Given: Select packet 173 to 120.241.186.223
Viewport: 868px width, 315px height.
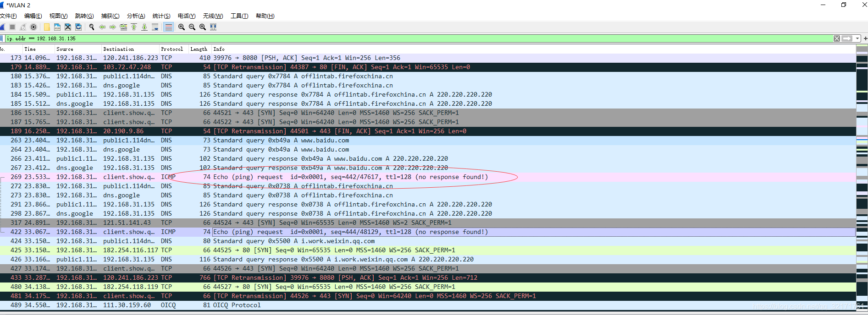Looking at the screenshot, I should (428, 58).
